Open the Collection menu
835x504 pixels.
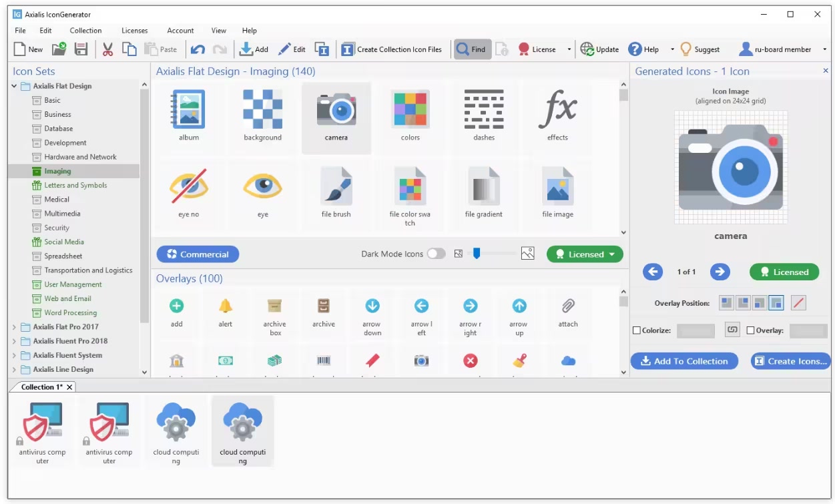tap(85, 31)
